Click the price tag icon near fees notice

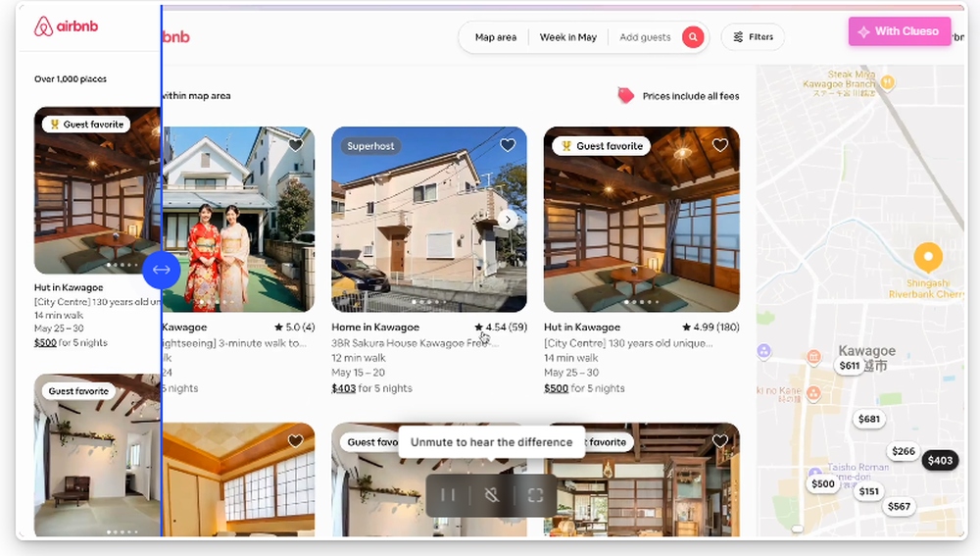click(x=625, y=96)
